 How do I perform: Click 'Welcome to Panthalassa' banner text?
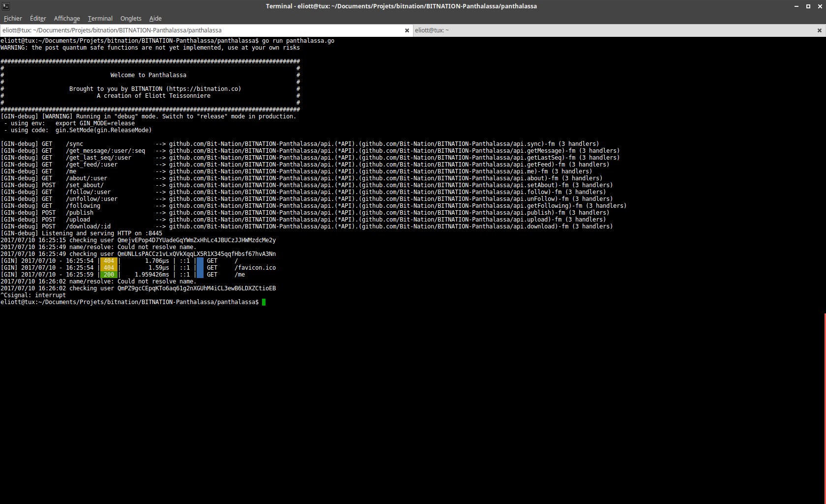click(x=148, y=75)
